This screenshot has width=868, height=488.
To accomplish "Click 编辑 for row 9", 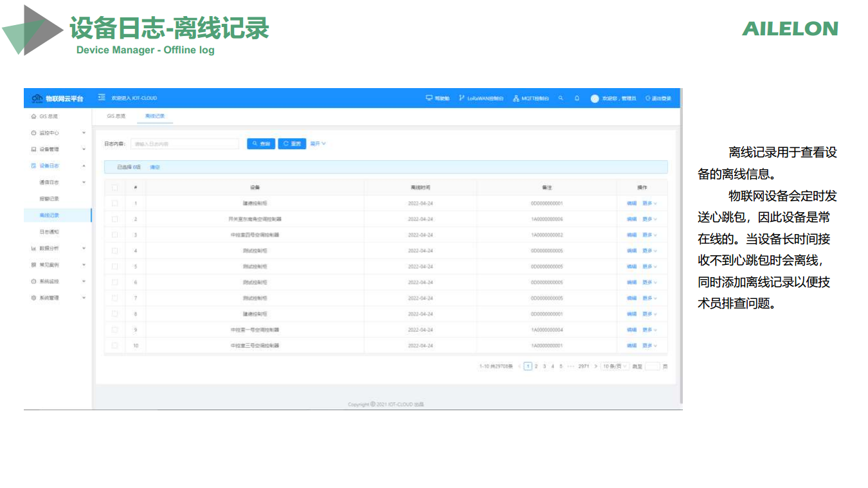I will pyautogui.click(x=632, y=330).
